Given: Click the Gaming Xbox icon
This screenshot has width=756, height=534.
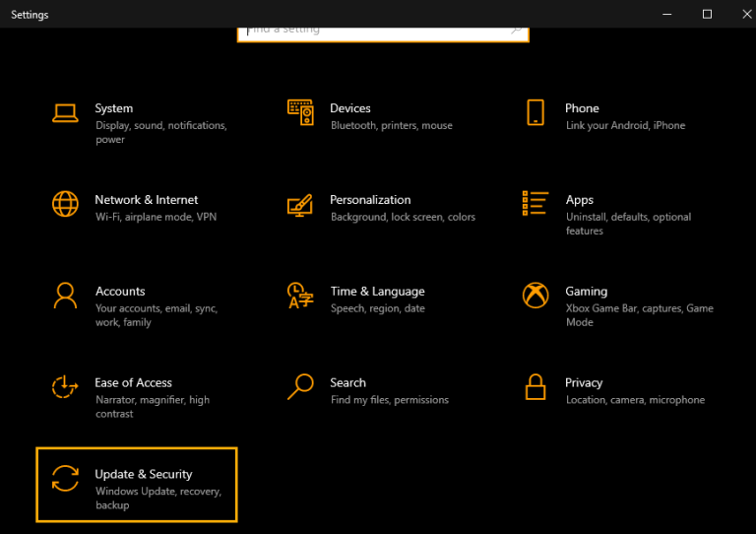Looking at the screenshot, I should click(x=535, y=295).
